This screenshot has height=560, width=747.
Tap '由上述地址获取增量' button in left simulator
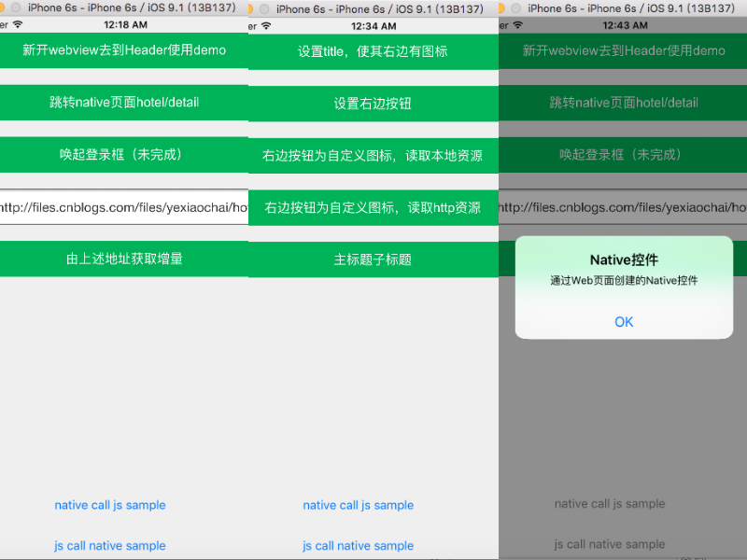[124, 259]
